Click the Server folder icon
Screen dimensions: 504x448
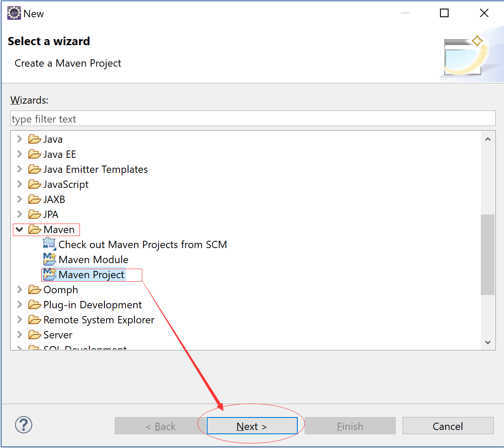point(34,335)
